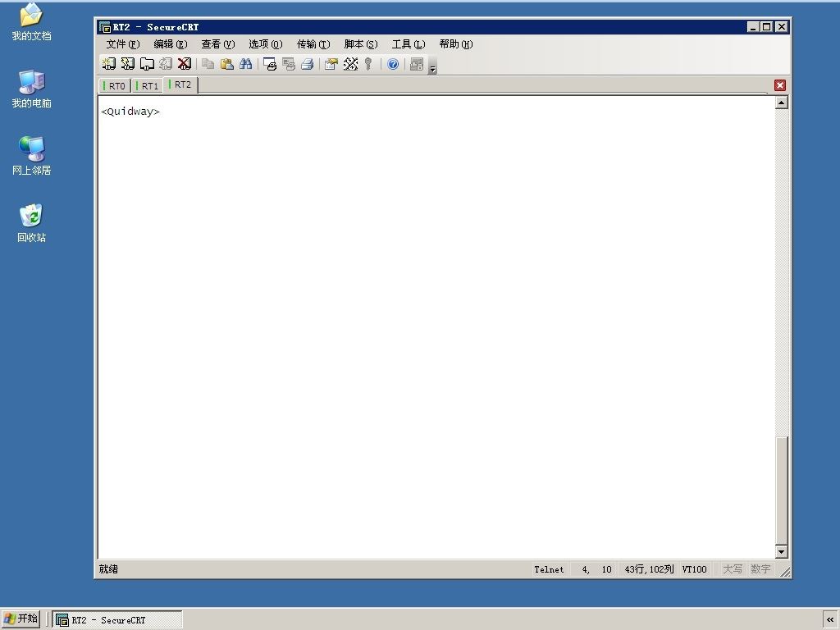
Task: Click the 43行, 102列 status entry
Action: 649,569
